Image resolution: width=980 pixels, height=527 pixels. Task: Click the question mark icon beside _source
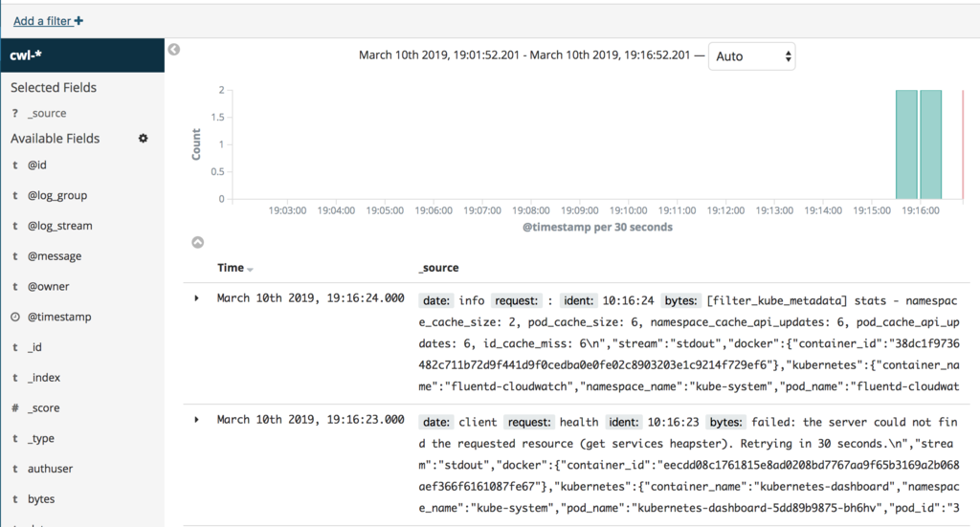(x=15, y=113)
